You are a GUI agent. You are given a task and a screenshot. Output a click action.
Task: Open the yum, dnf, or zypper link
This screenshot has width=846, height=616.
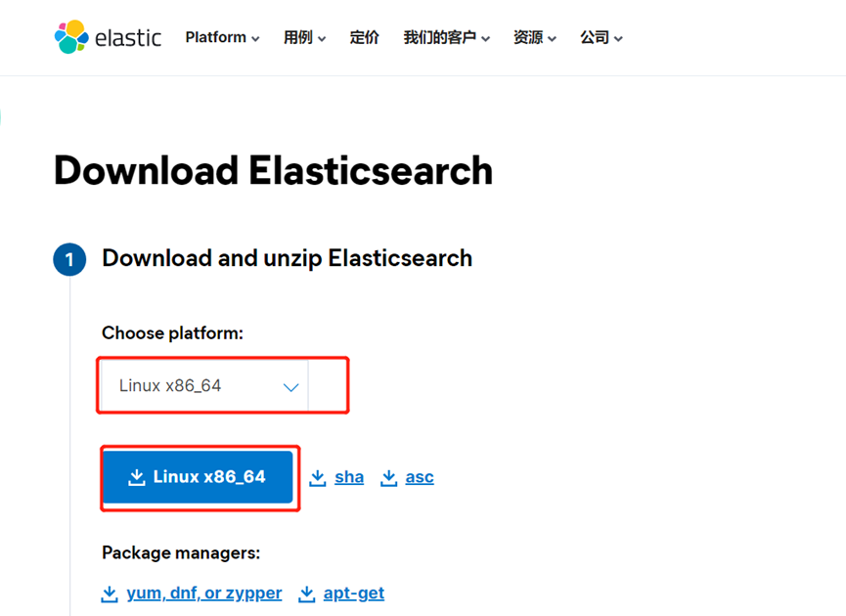[203, 593]
